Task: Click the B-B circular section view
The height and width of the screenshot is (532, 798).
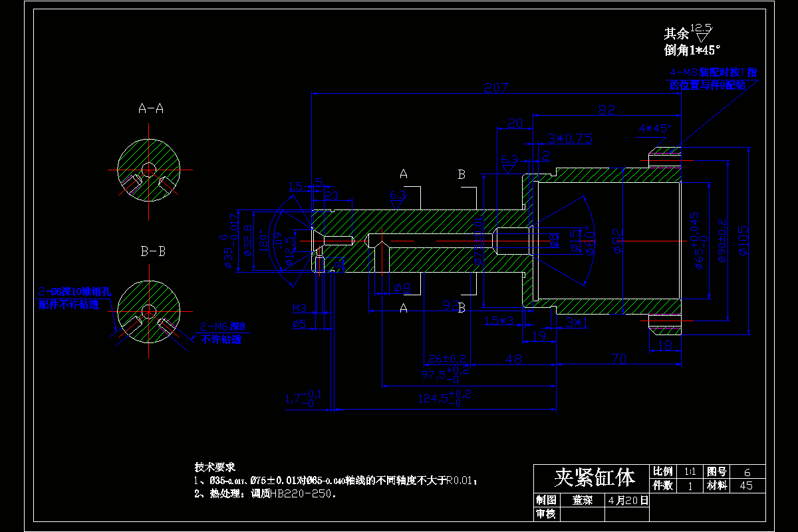Action: [x=149, y=312]
